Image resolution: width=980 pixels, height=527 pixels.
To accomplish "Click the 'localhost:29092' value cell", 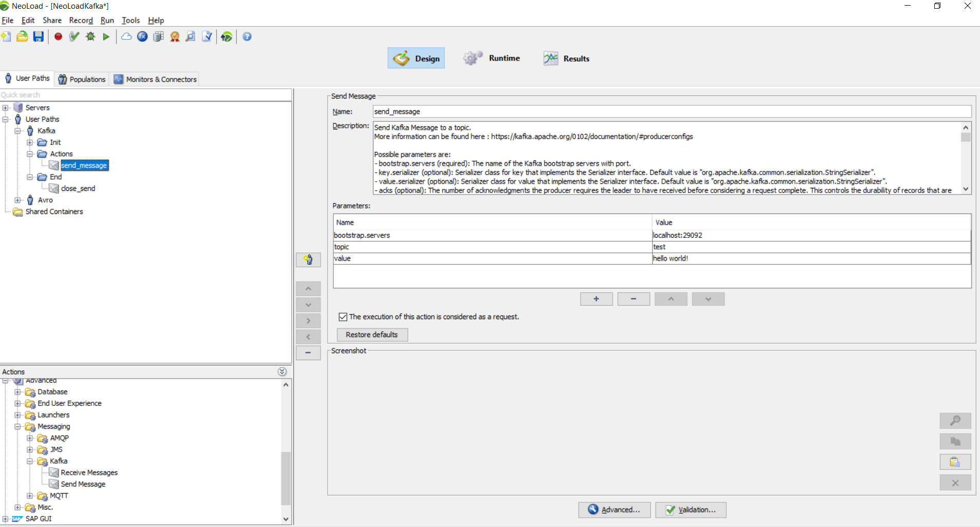I will click(x=812, y=236).
